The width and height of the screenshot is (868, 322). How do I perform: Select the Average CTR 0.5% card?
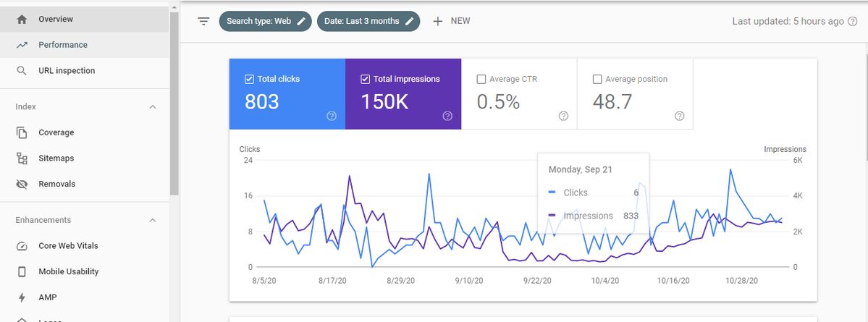click(519, 94)
